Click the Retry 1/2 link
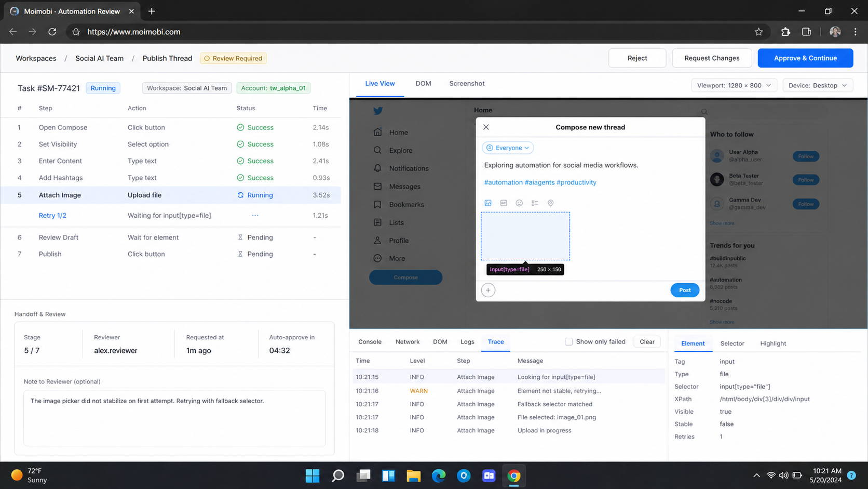Image resolution: width=868 pixels, height=489 pixels. pos(52,216)
